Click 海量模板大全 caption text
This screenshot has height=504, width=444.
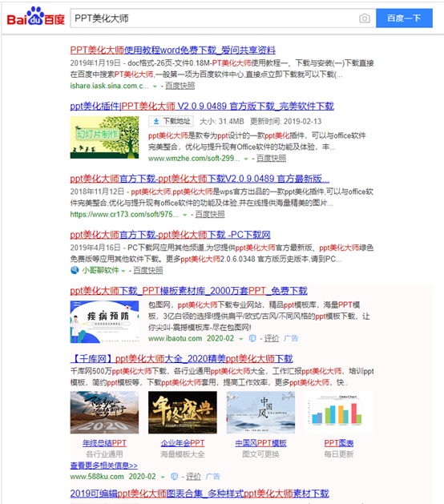[x=183, y=454]
